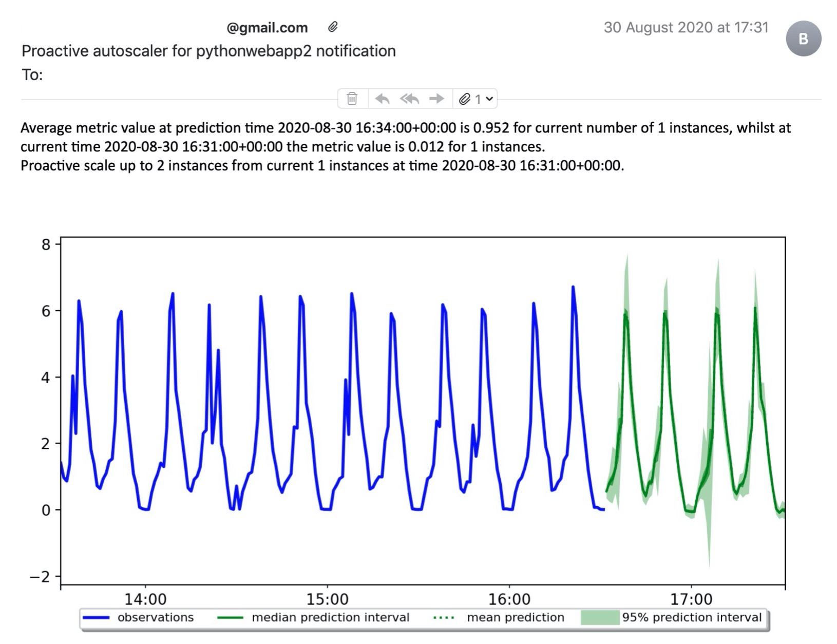837x644 pixels.
Task: Click the 16:00 x-axis label
Action: tap(509, 599)
